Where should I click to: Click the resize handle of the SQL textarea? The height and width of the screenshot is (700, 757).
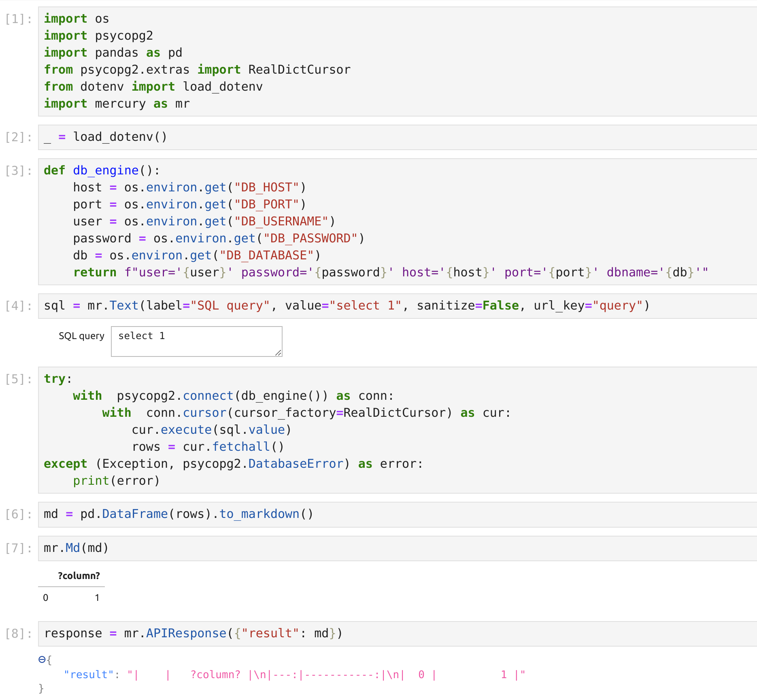[x=279, y=353]
